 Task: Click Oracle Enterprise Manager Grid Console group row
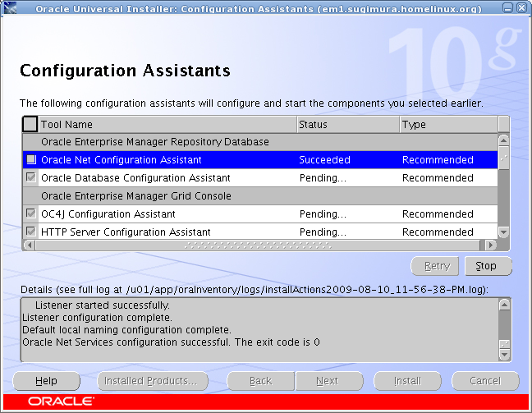tap(260, 195)
